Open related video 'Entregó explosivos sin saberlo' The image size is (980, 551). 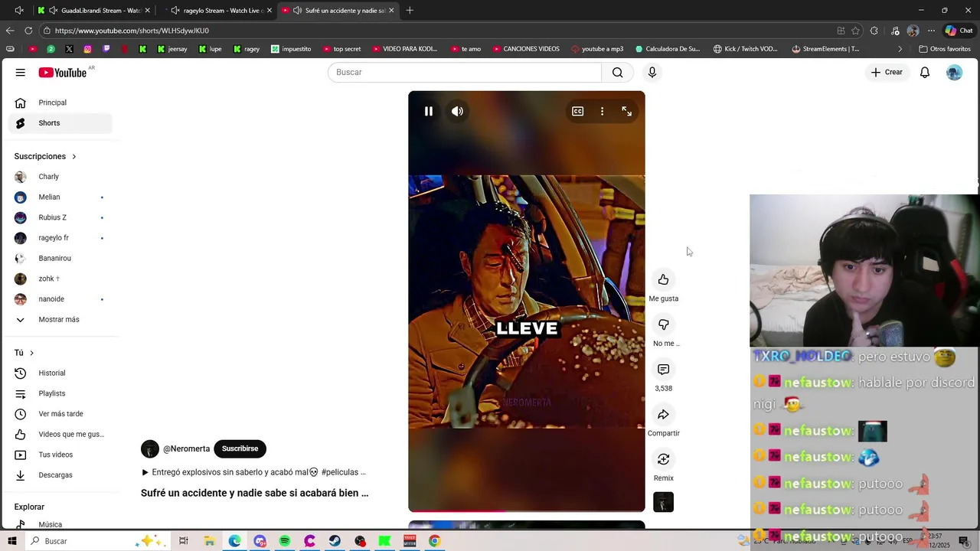tap(253, 472)
